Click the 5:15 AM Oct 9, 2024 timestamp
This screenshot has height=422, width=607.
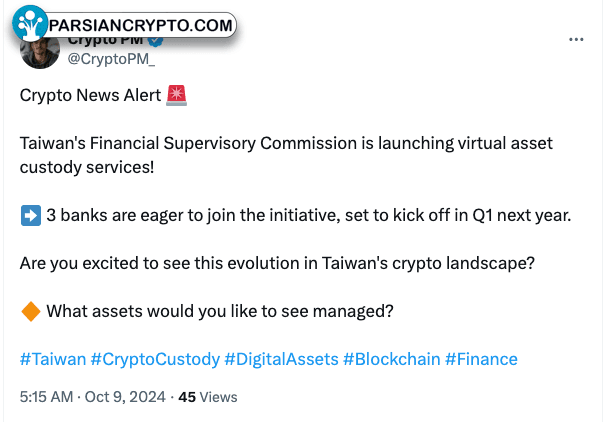[93, 397]
